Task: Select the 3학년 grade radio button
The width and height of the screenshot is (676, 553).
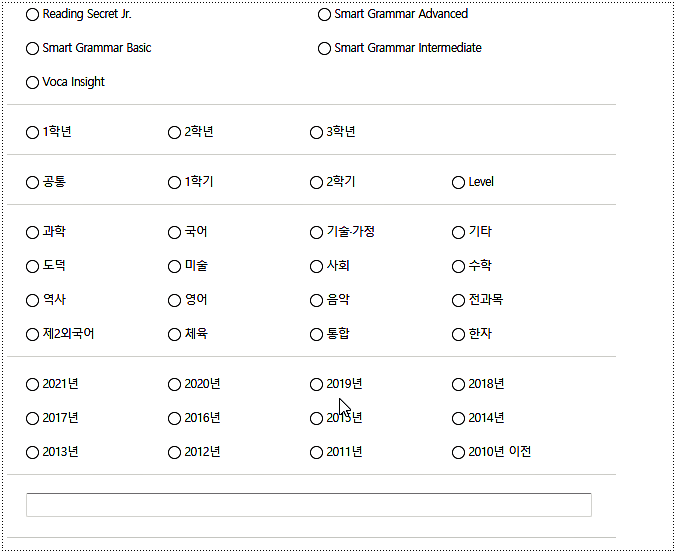Action: pyautogui.click(x=317, y=133)
